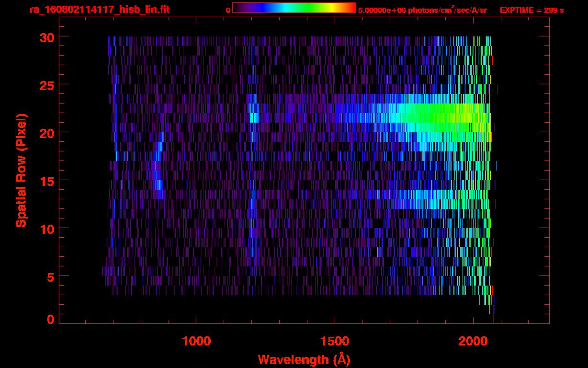This screenshot has width=588, height=368.
Task: Click the x-axis tick label 2000
Action: [473, 341]
